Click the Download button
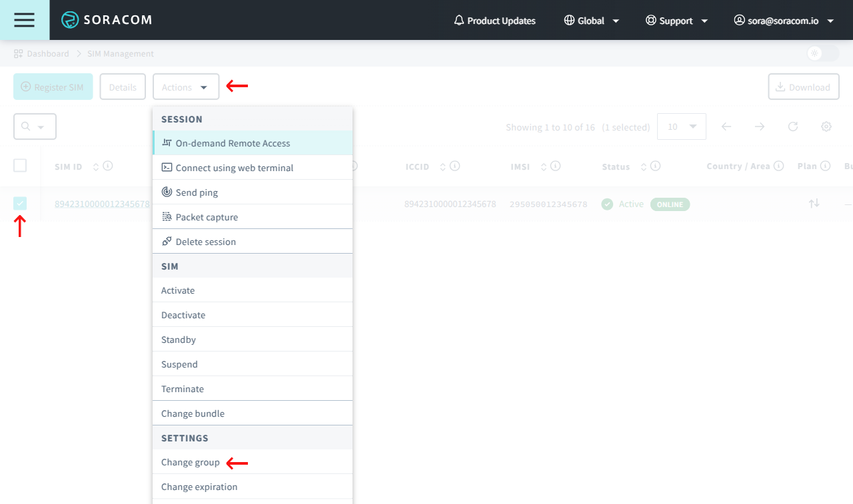 (x=803, y=87)
